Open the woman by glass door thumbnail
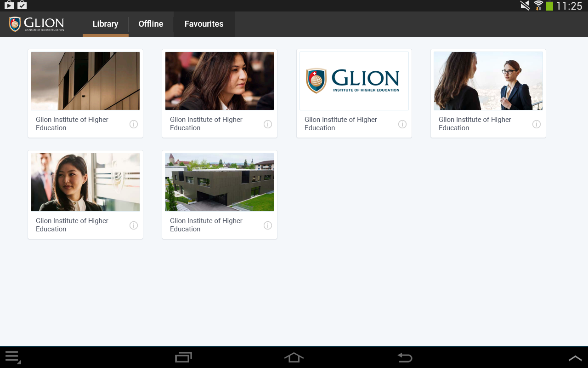 (85, 182)
